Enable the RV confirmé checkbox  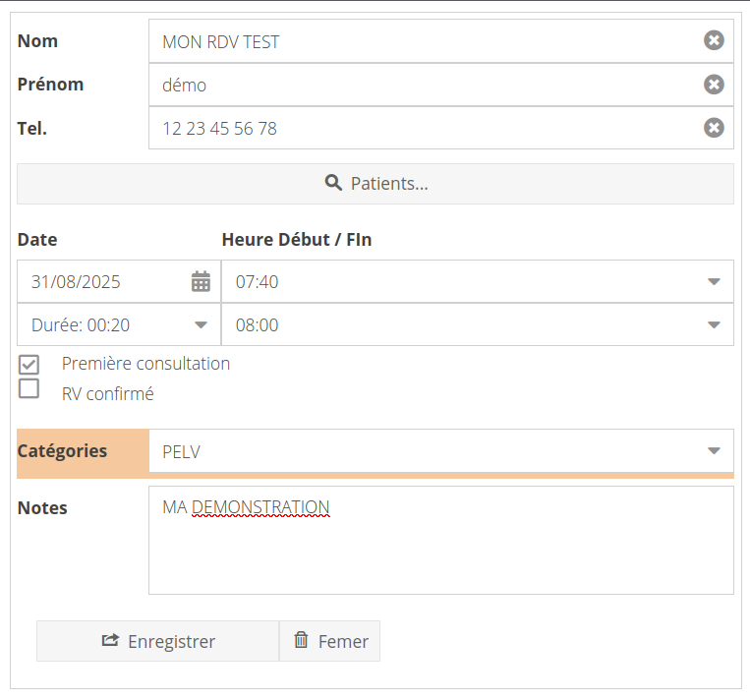[29, 389]
